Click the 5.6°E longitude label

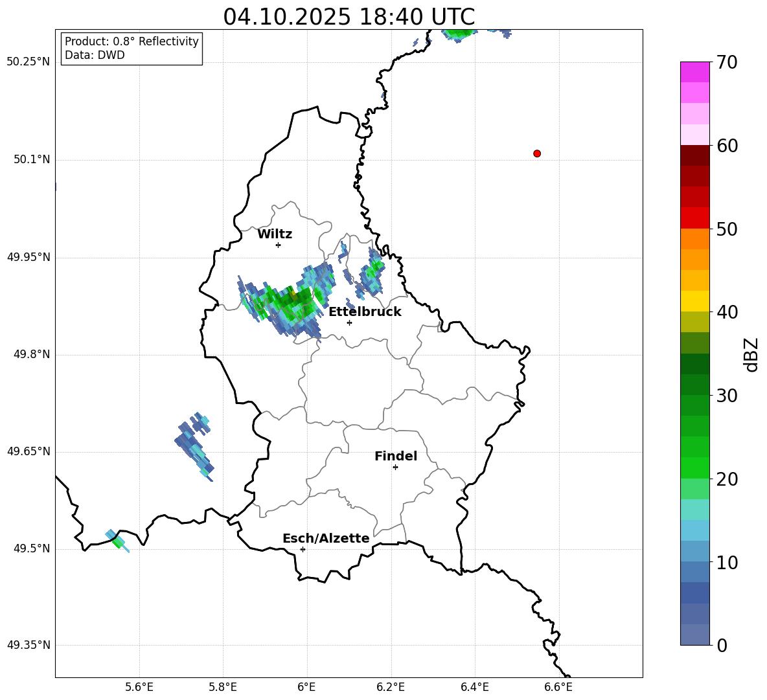[x=139, y=688]
